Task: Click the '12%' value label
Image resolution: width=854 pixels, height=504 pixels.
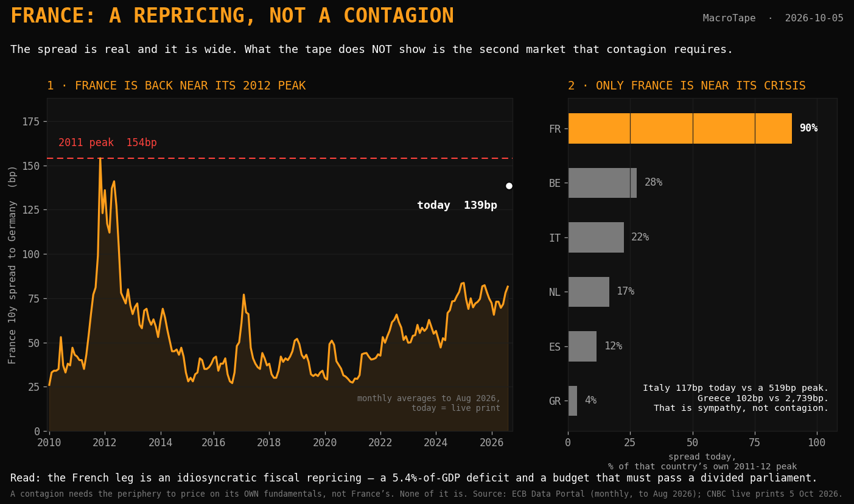Action: coord(613,346)
